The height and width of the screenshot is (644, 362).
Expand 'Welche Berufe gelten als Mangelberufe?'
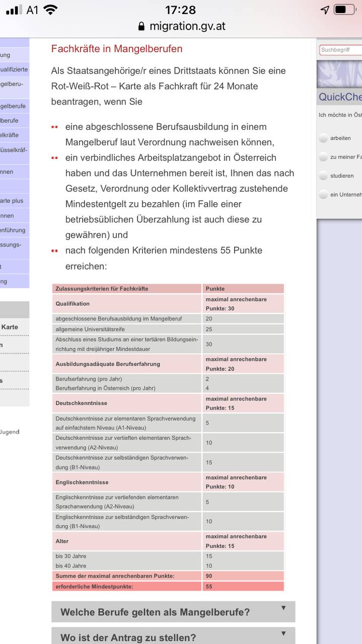click(173, 612)
